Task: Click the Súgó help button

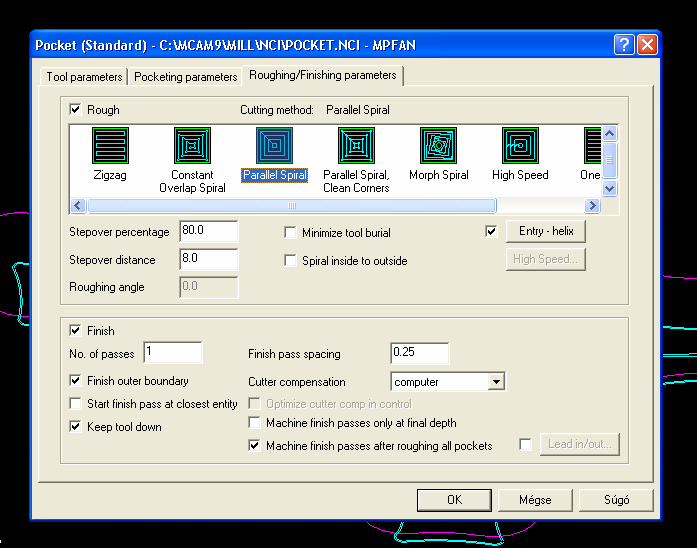Action: 617,500
